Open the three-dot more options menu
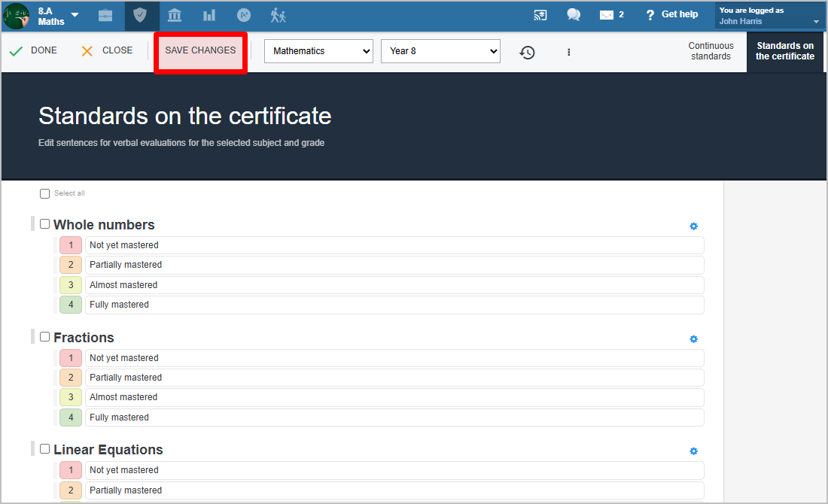The width and height of the screenshot is (828, 504). (x=568, y=52)
